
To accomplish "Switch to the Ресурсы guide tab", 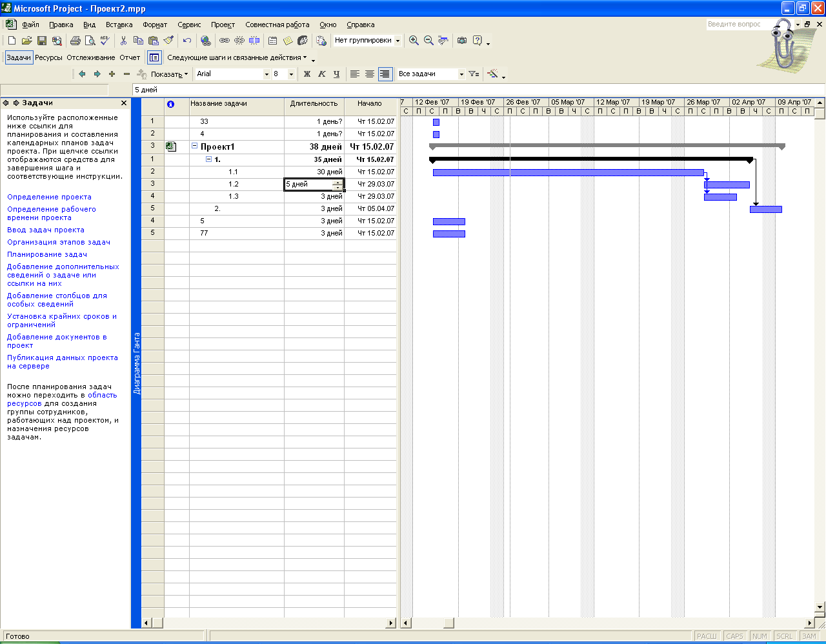I will [49, 57].
